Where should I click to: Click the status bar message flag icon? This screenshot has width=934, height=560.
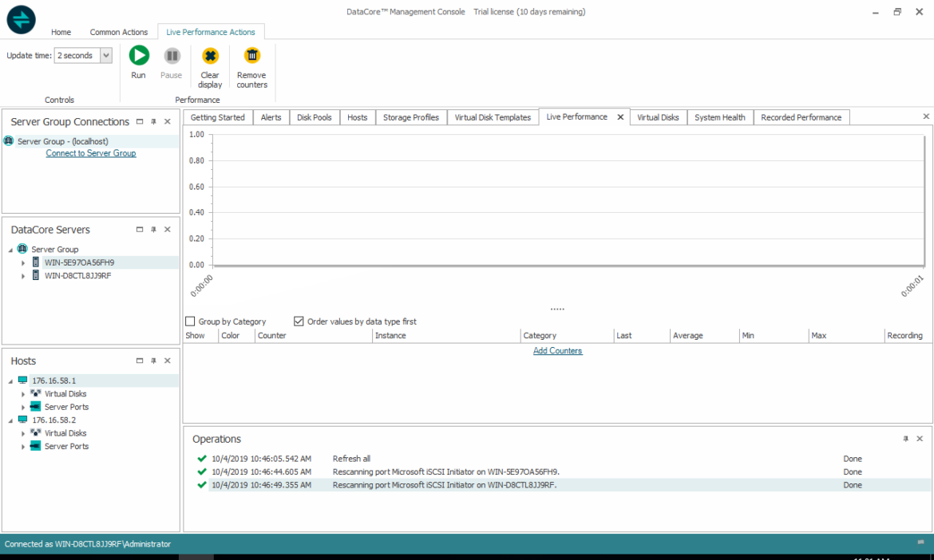(921, 542)
